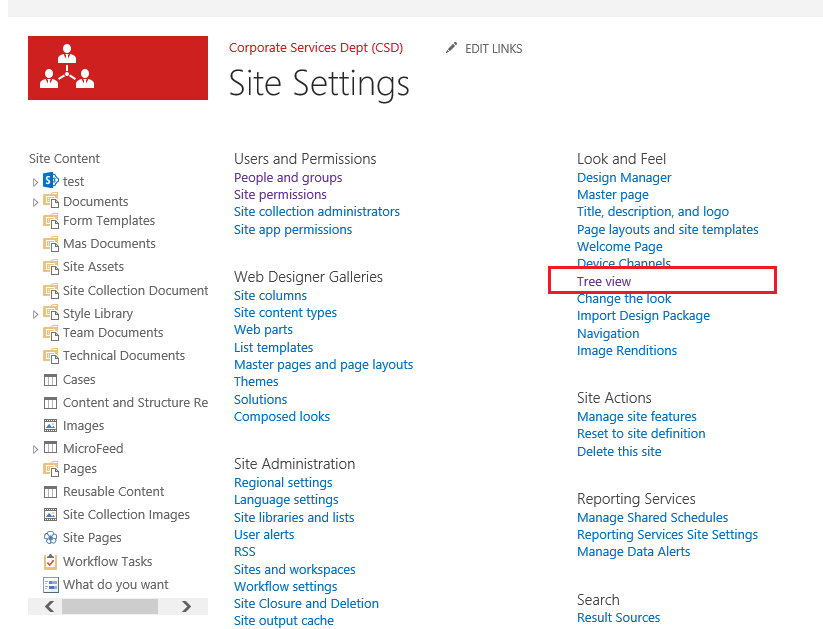Click the What do you want survey icon

(x=50, y=584)
